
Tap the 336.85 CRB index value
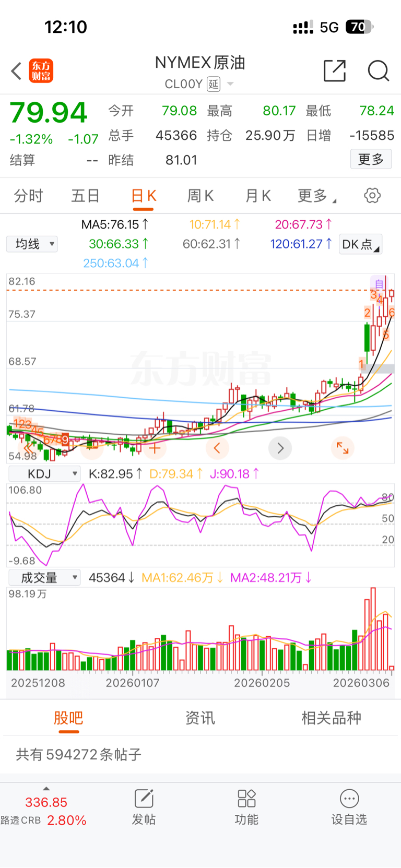pos(46,802)
